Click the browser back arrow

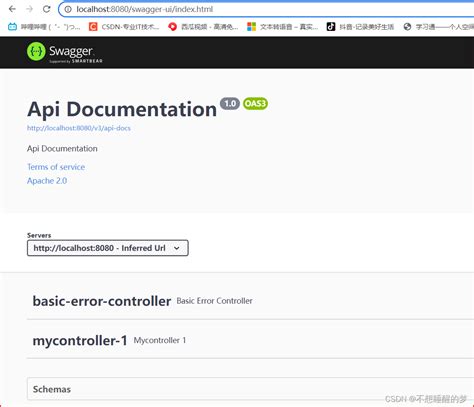pyautogui.click(x=12, y=9)
